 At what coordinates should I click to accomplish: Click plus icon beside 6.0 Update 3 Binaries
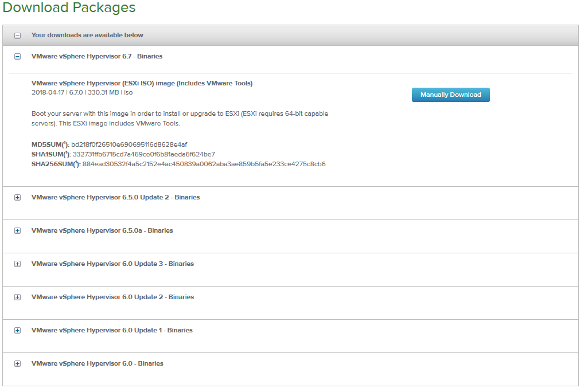[x=17, y=264]
